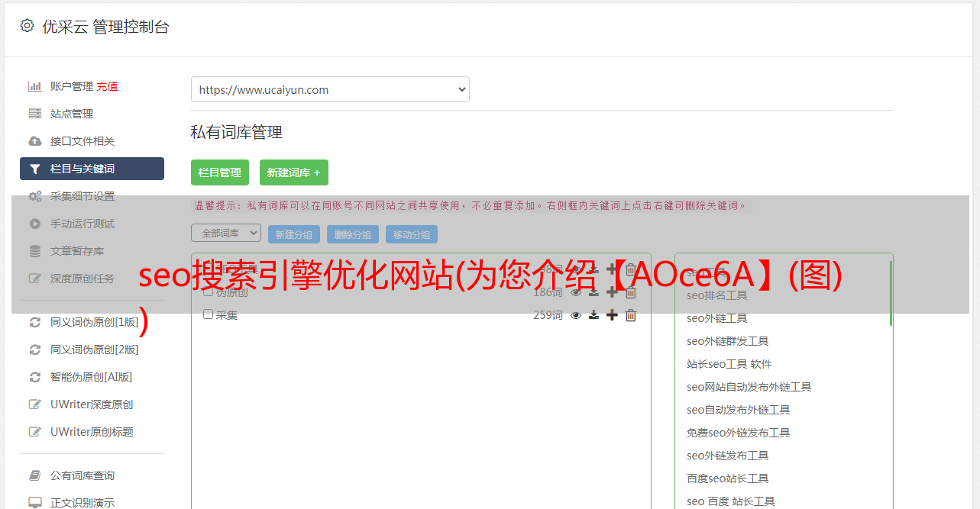Select keyword seo自动发布外链工具
This screenshot has height=509, width=980.
pos(738,410)
